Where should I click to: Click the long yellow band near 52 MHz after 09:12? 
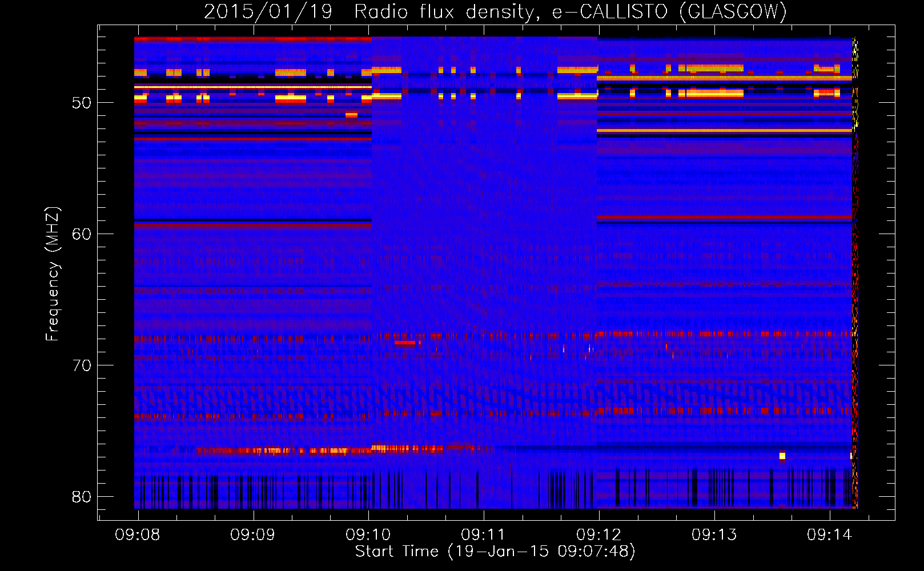(724, 131)
